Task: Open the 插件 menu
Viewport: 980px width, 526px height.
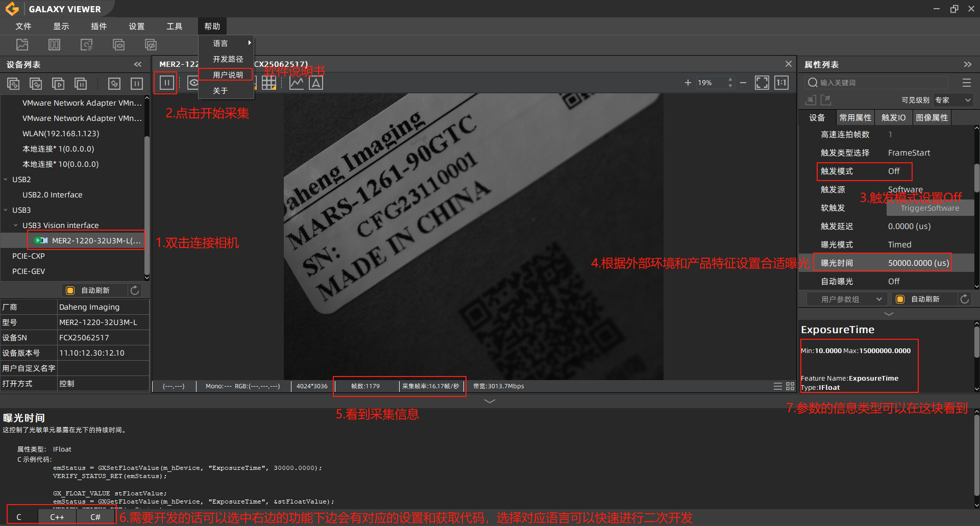Action: click(99, 26)
